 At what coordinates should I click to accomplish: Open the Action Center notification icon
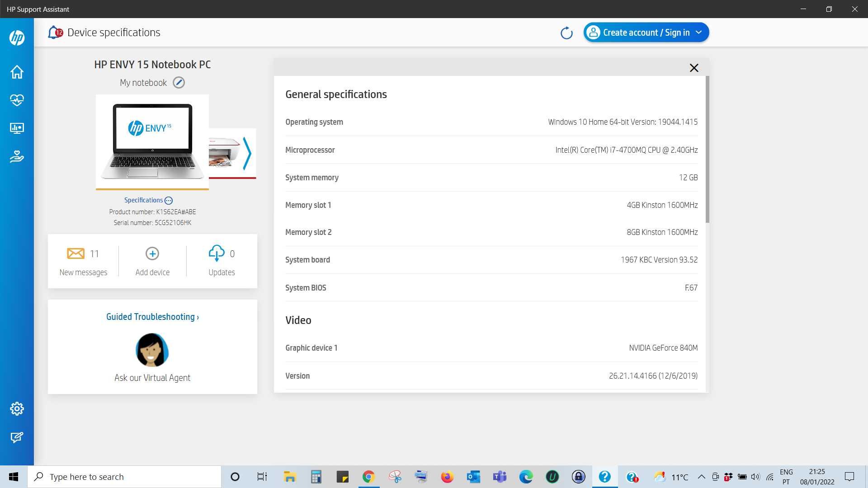point(849,477)
